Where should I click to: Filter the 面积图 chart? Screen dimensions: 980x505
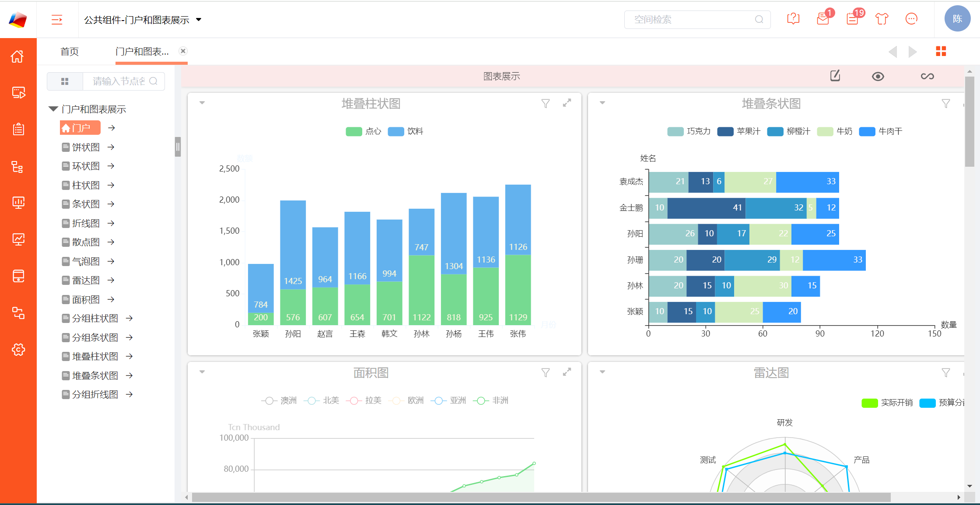point(546,372)
